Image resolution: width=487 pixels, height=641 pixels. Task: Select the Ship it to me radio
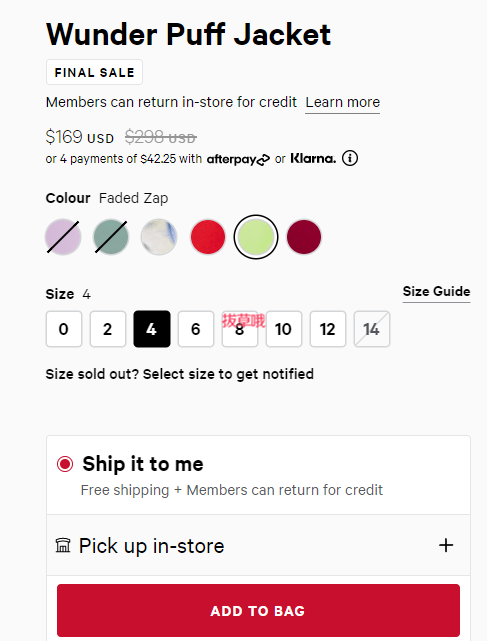pyautogui.click(x=65, y=464)
